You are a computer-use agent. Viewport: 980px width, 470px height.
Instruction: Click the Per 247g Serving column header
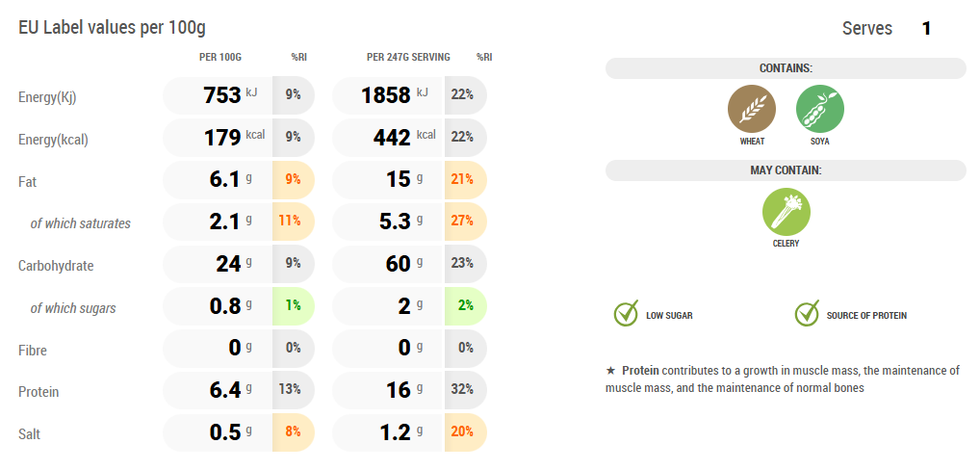click(408, 58)
